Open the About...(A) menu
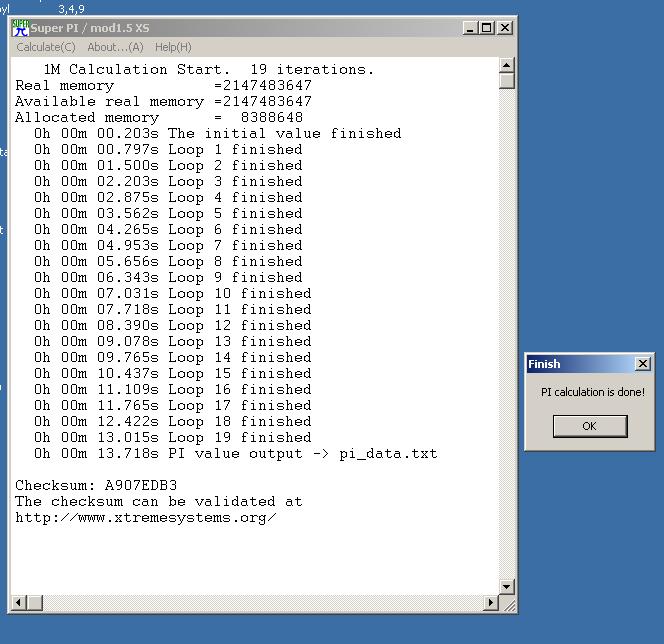 pos(115,47)
